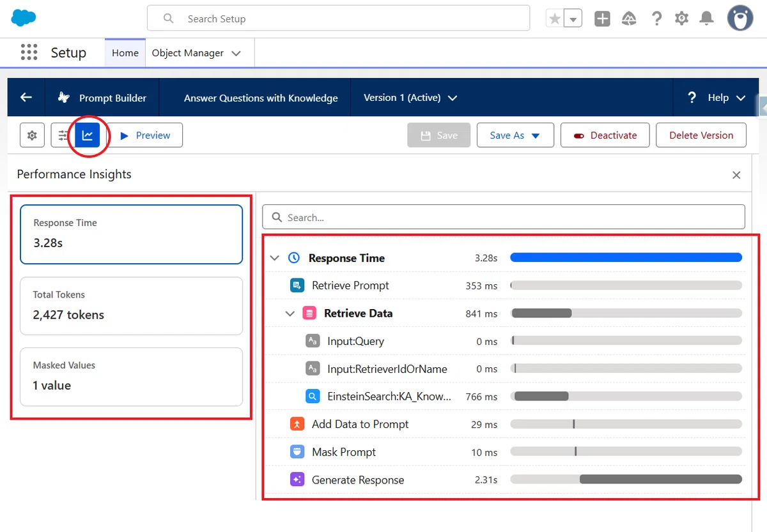767x532 pixels.
Task: Close the Performance Insights panel
Action: [x=736, y=175]
